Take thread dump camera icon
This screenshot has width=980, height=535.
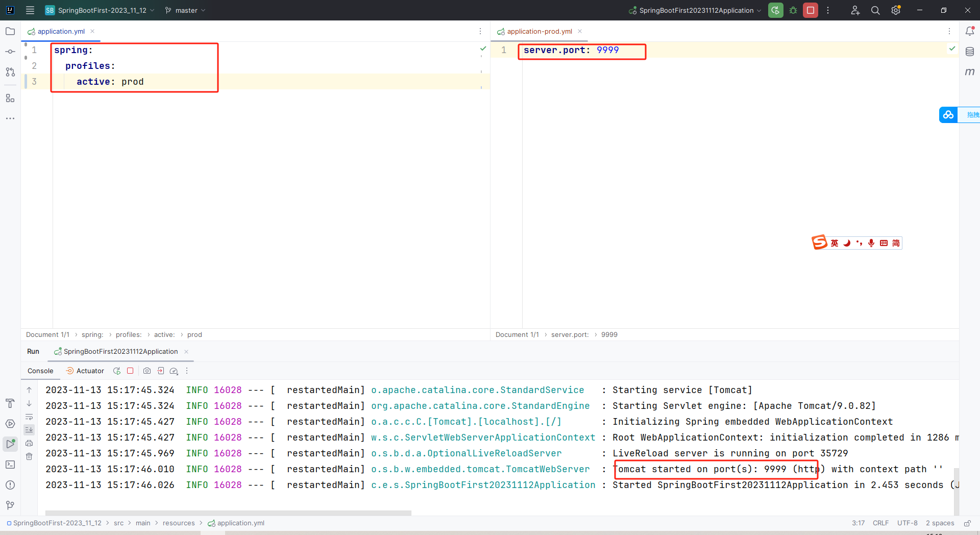(147, 371)
